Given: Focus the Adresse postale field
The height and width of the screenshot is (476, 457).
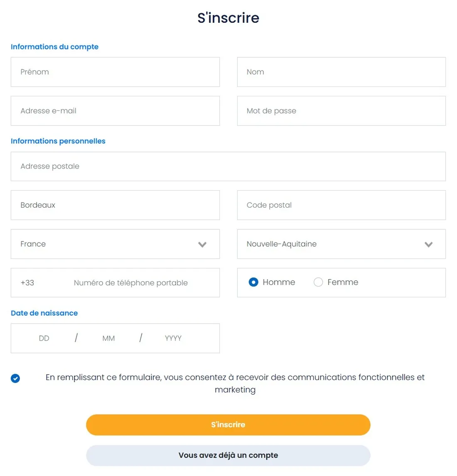Looking at the screenshot, I should pos(228,167).
